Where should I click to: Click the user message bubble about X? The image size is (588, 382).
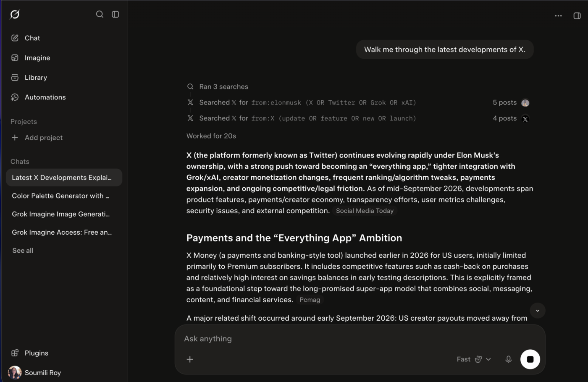(x=445, y=50)
